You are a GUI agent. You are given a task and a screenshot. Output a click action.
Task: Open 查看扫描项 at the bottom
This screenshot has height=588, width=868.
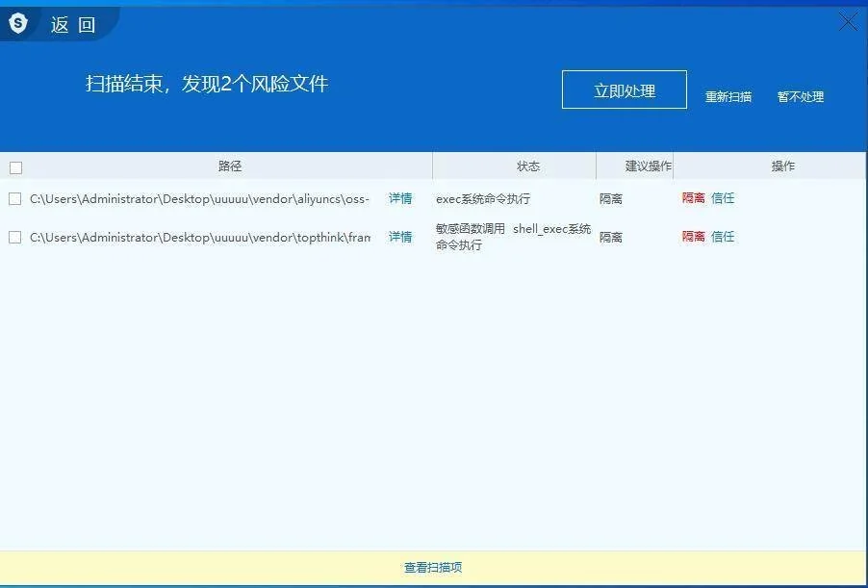tap(433, 568)
